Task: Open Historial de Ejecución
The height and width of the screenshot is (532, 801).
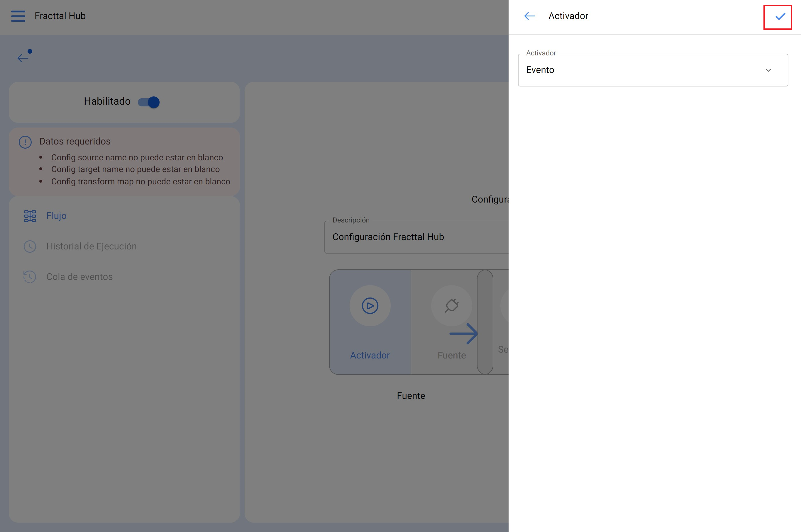Action: pos(124,246)
